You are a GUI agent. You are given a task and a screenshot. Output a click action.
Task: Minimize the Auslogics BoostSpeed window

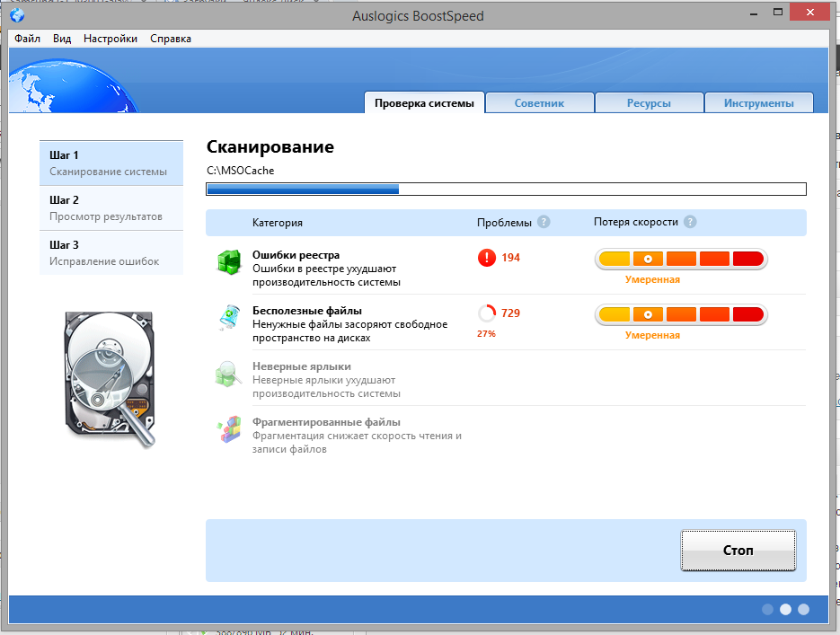(754, 13)
